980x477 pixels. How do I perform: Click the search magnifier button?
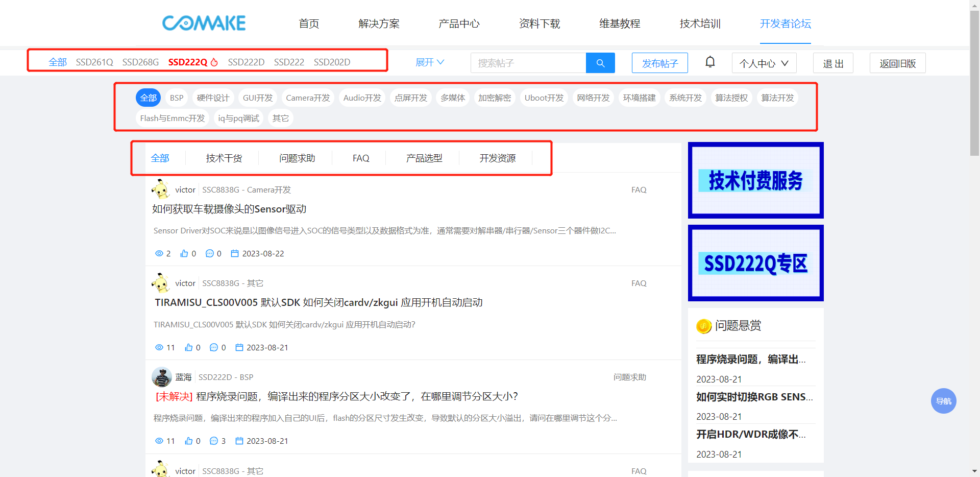[x=600, y=63]
